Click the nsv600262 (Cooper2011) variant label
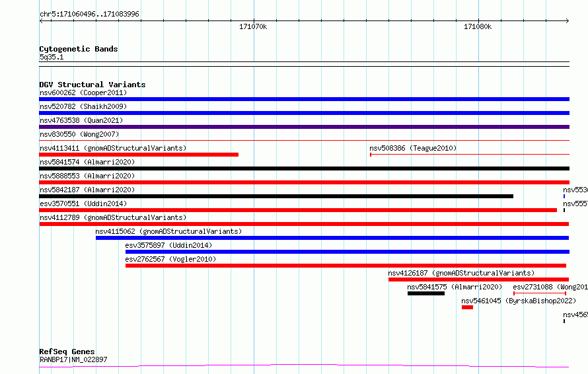The width and height of the screenshot is (588, 374). coord(83,93)
